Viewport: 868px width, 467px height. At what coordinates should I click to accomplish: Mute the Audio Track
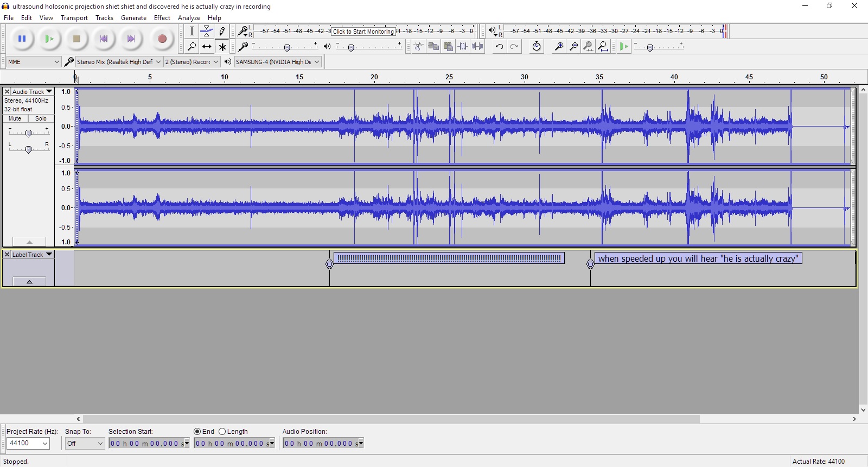(x=15, y=118)
